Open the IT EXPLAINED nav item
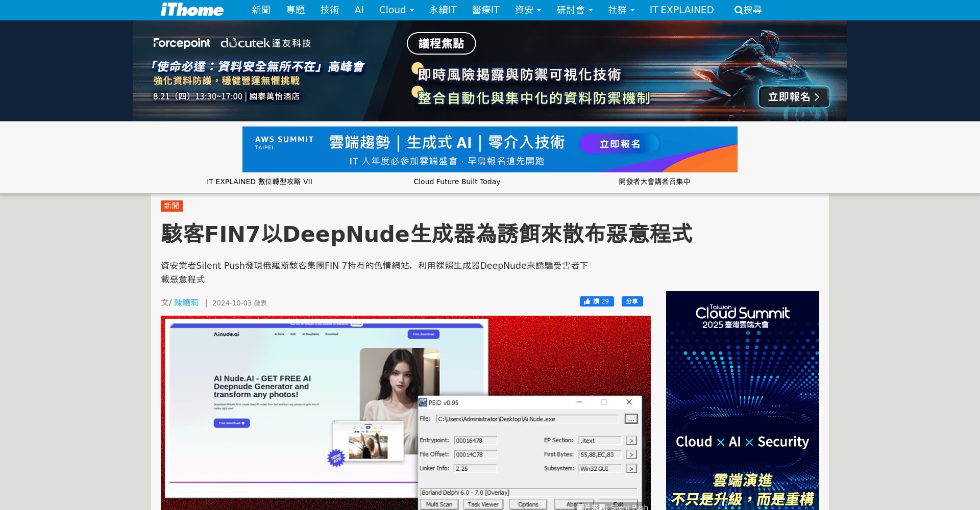The image size is (980, 510). (681, 10)
